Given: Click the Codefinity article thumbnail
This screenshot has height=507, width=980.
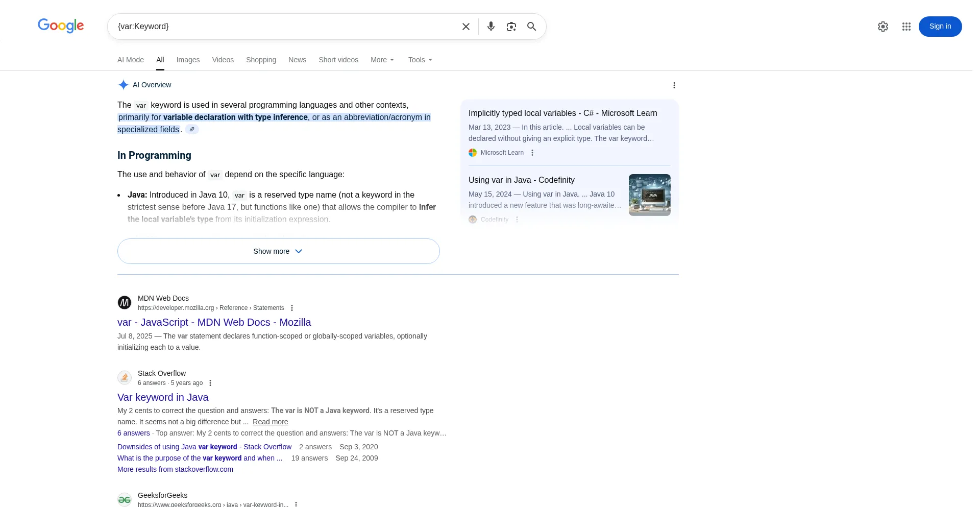Looking at the screenshot, I should coord(649,195).
